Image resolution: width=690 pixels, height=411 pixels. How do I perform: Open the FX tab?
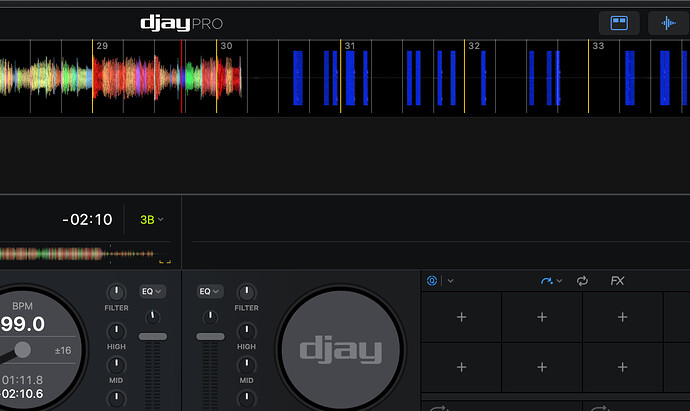pos(617,281)
